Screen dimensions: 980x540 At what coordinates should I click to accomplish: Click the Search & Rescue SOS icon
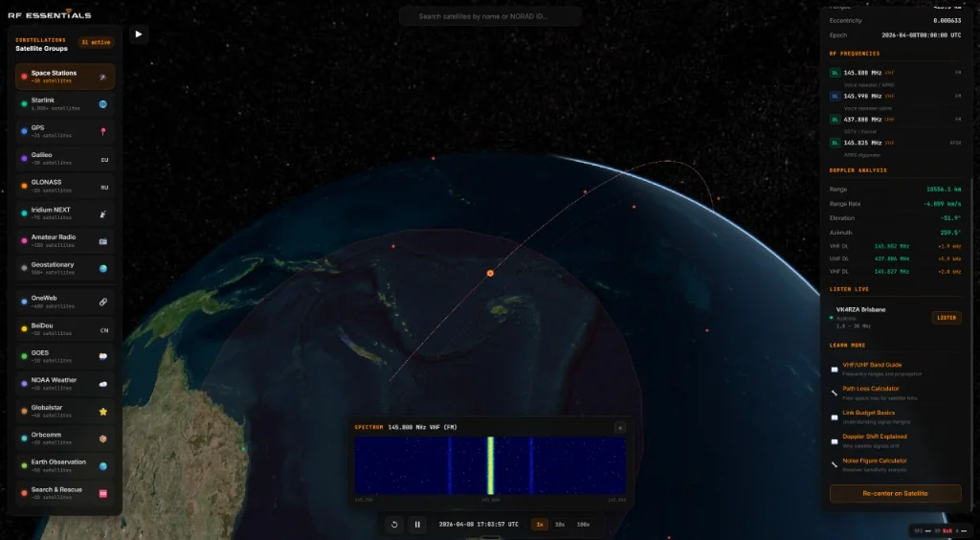(x=103, y=494)
